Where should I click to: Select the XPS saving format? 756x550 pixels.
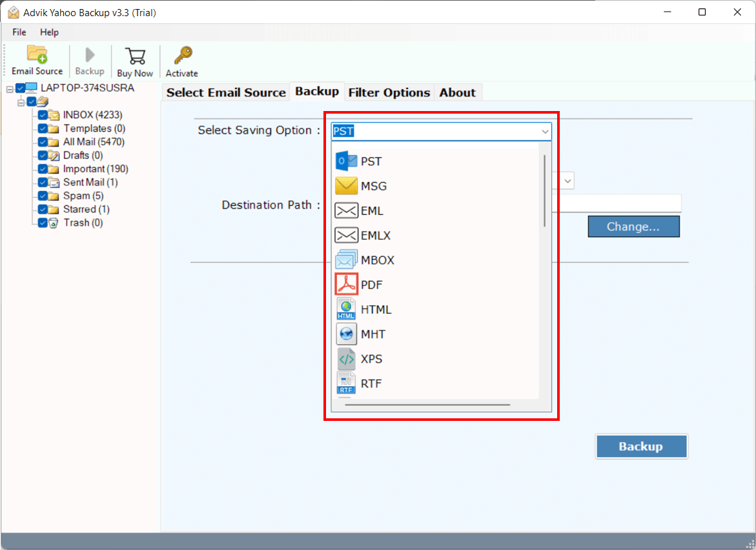click(x=373, y=358)
